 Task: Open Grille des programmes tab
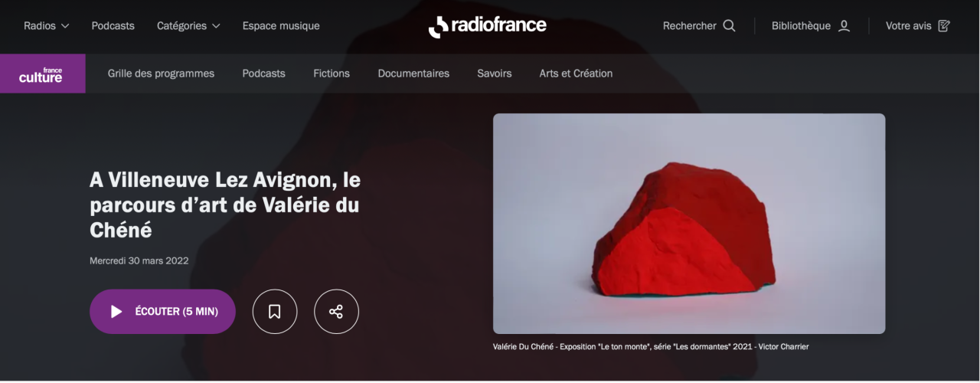click(x=161, y=74)
